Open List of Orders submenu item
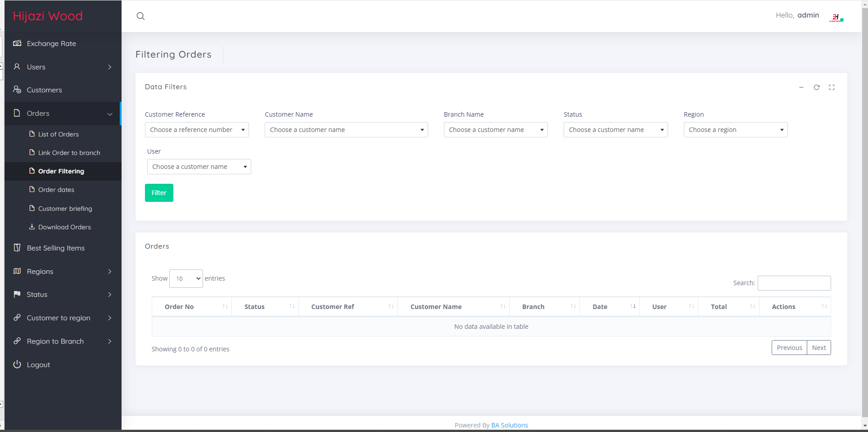 tap(59, 134)
